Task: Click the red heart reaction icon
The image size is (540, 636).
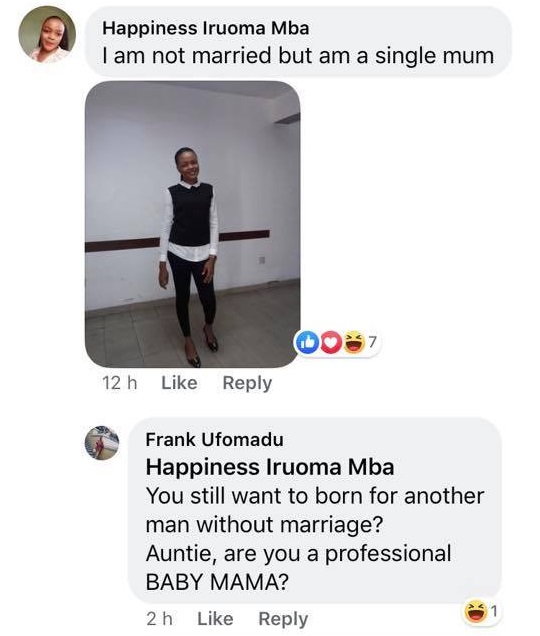Action: click(331, 343)
